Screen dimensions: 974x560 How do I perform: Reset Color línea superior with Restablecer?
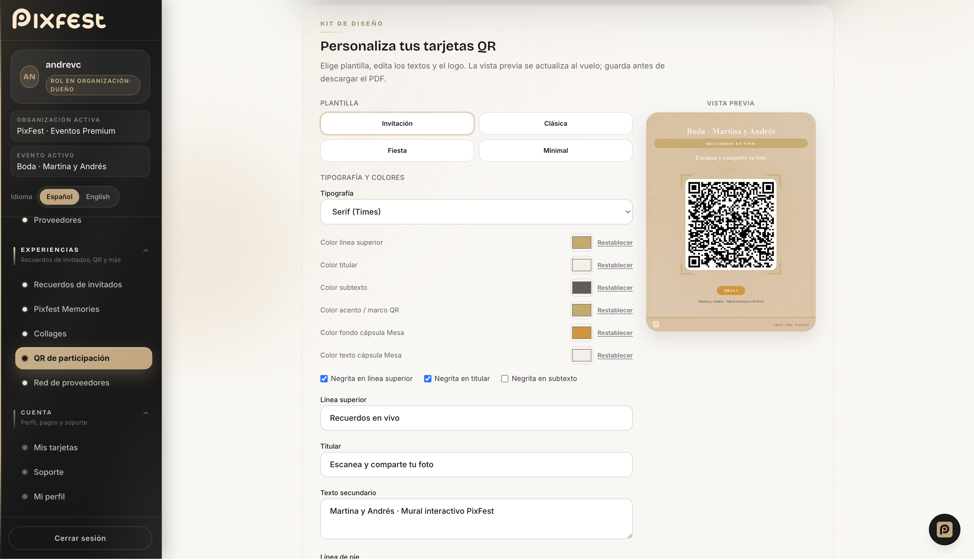(x=615, y=243)
